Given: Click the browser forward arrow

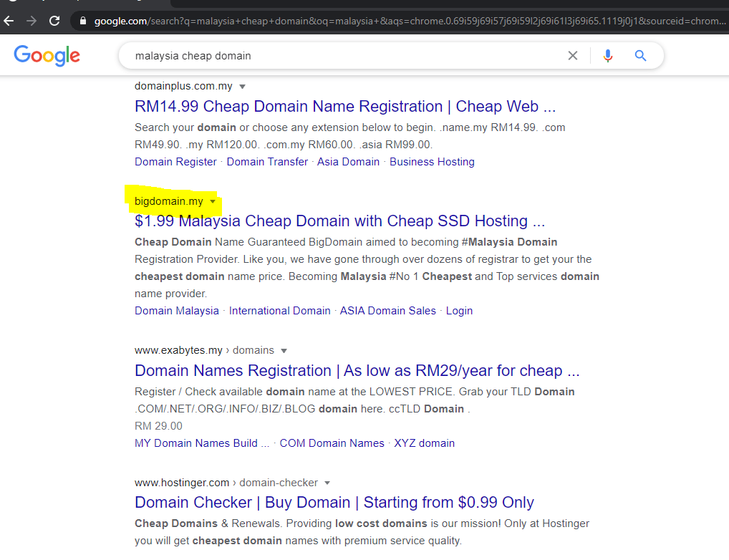Looking at the screenshot, I should [31, 21].
